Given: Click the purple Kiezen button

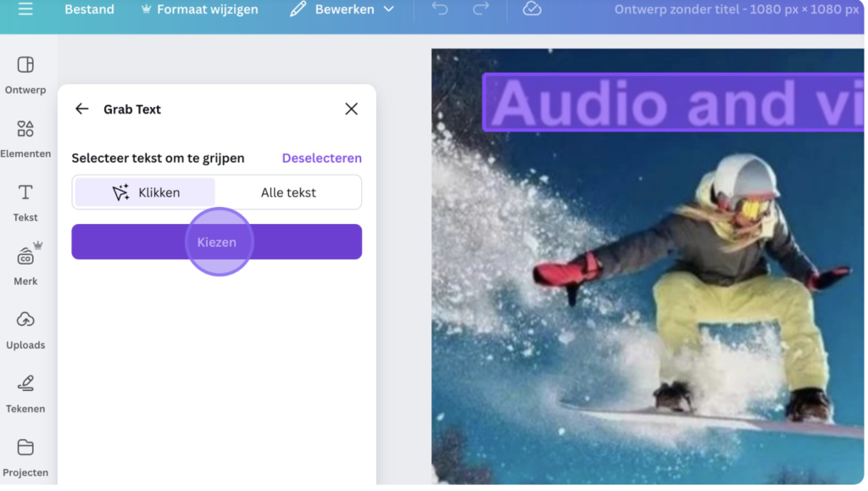Looking at the screenshot, I should 217,243.
